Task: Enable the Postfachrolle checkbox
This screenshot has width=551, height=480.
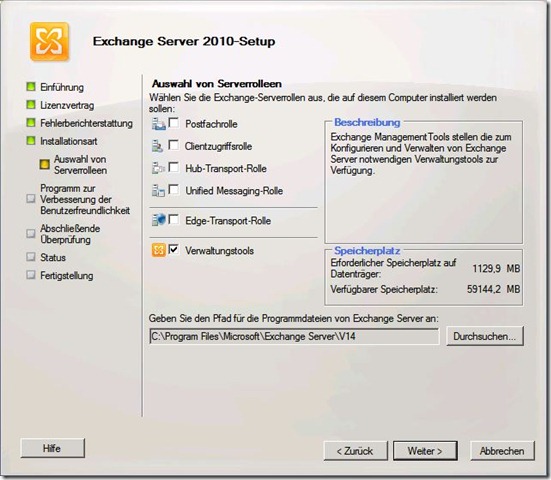Action: click(174, 123)
